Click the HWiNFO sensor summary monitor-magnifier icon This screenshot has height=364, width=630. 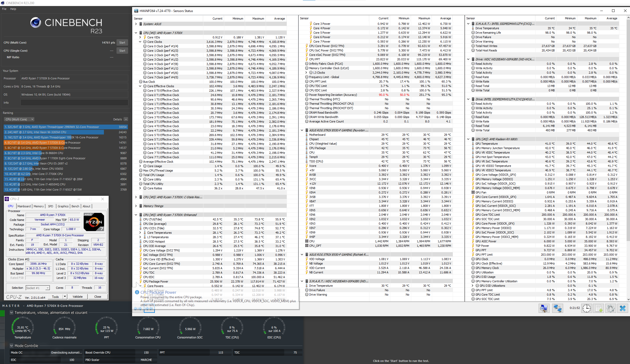[544, 308]
